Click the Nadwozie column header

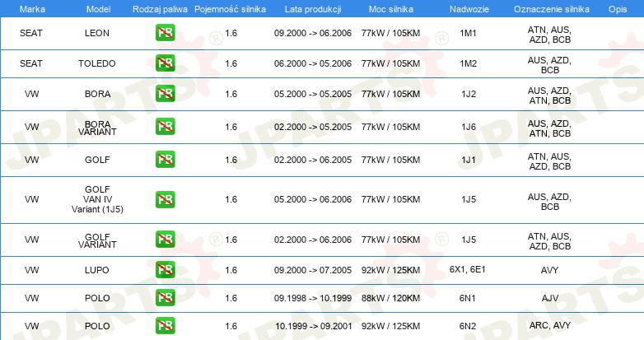(469, 9)
